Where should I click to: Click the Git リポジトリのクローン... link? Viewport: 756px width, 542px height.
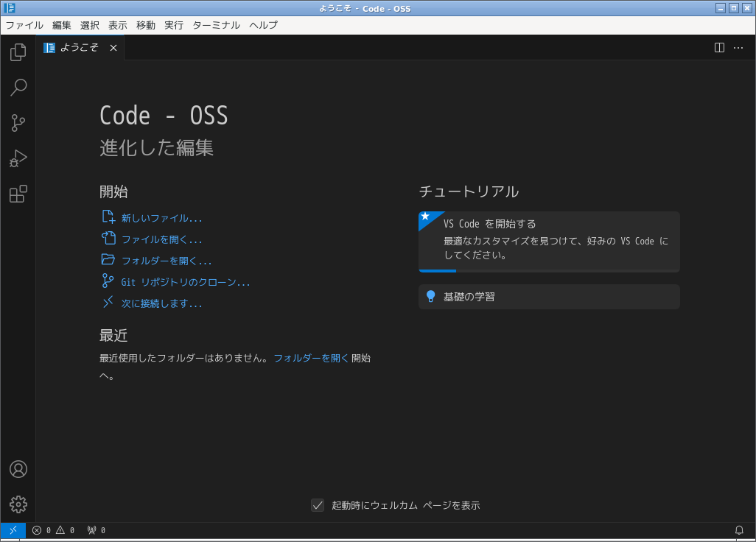click(186, 282)
